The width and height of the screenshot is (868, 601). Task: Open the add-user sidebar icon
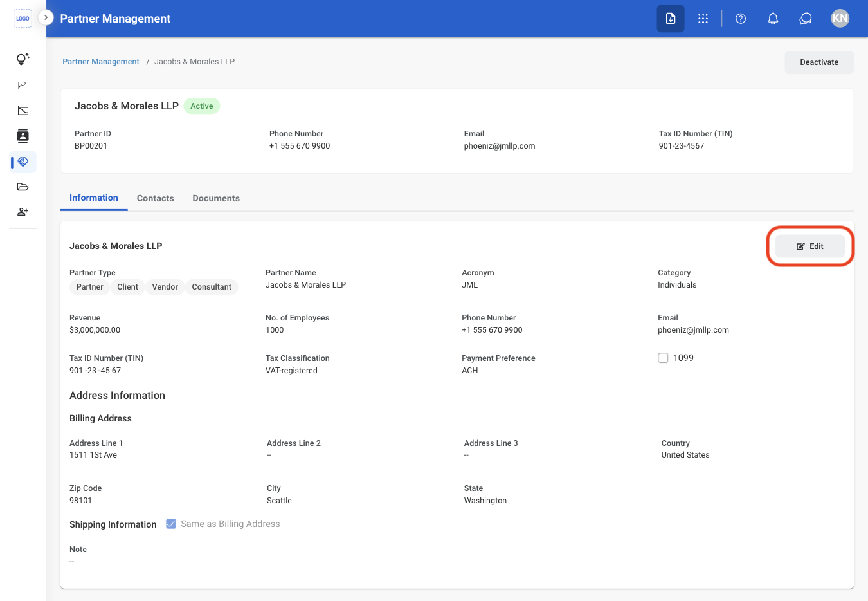click(23, 212)
